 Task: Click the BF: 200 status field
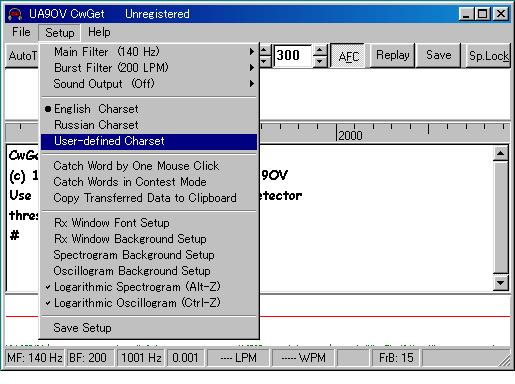click(x=90, y=358)
